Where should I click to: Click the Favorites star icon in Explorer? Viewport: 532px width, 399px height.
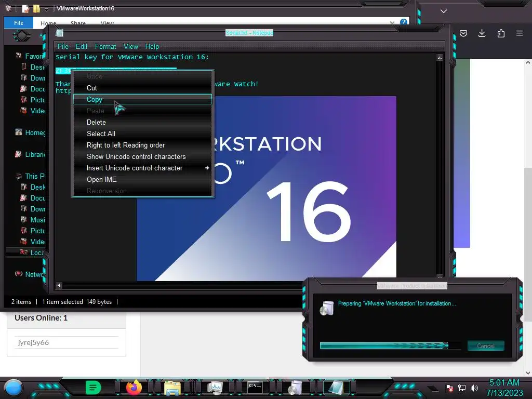point(19,56)
